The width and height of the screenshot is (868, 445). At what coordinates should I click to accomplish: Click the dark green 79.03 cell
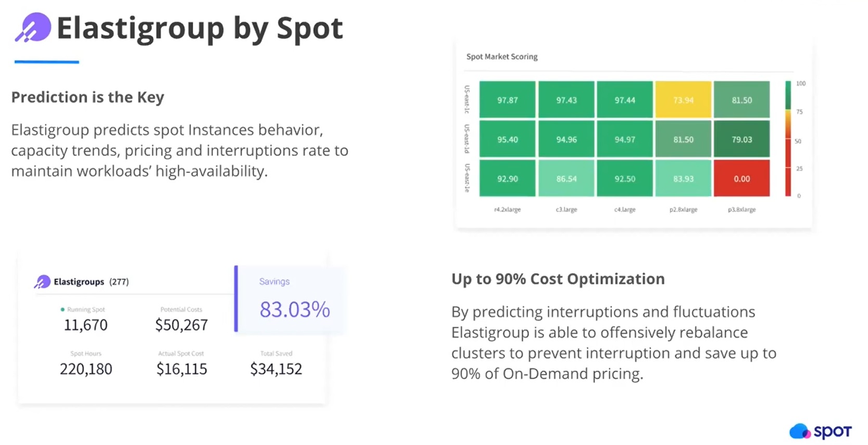click(x=741, y=139)
